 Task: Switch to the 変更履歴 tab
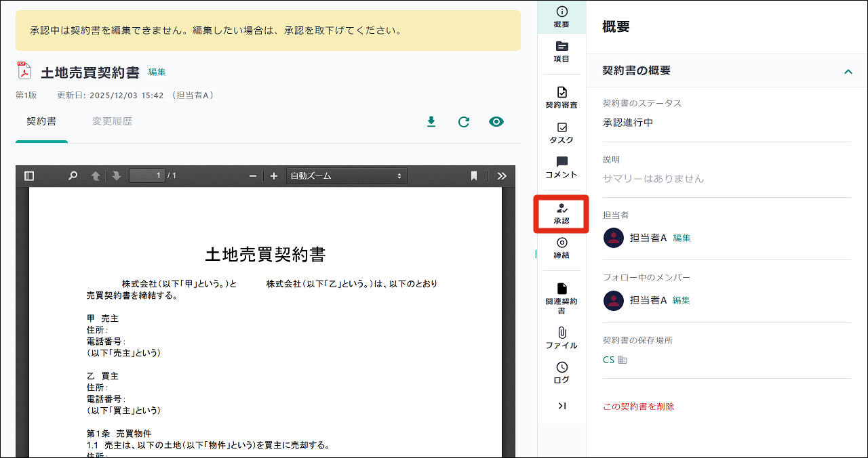pos(112,122)
